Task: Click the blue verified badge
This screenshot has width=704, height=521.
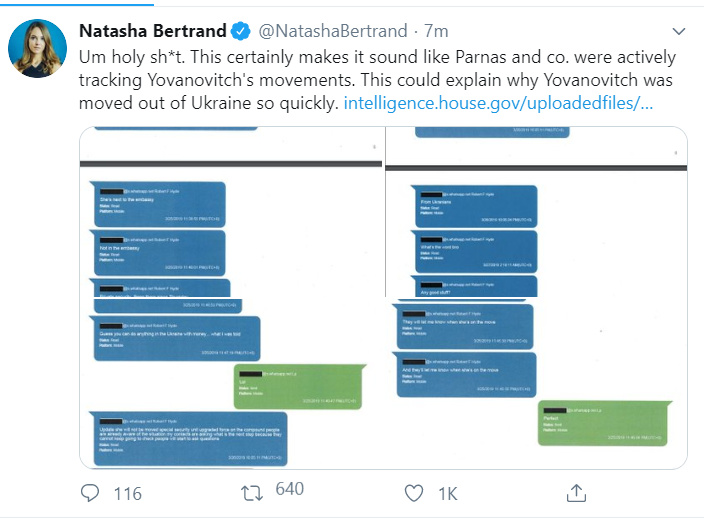Action: [242, 31]
